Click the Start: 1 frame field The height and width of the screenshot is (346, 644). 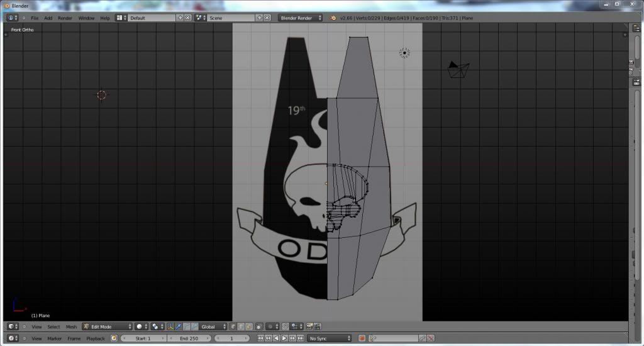143,338
